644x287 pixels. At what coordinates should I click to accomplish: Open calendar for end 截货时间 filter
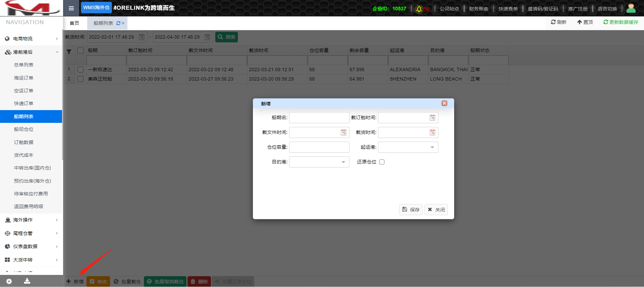pos(208,37)
